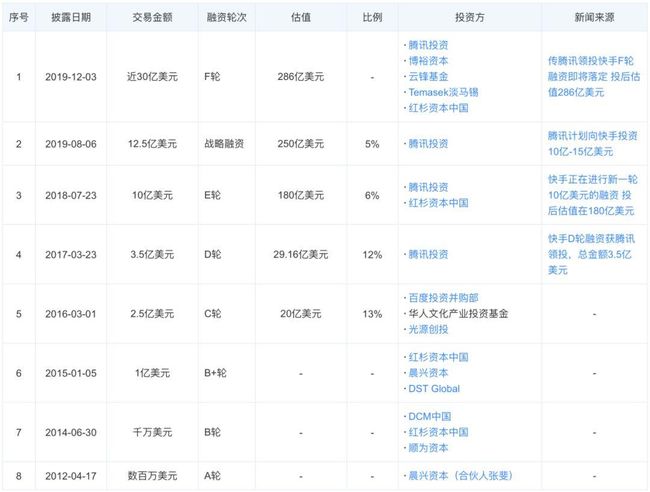650x492 pixels.
Task: Click the valuation 20亿美元
Action: 301,314
